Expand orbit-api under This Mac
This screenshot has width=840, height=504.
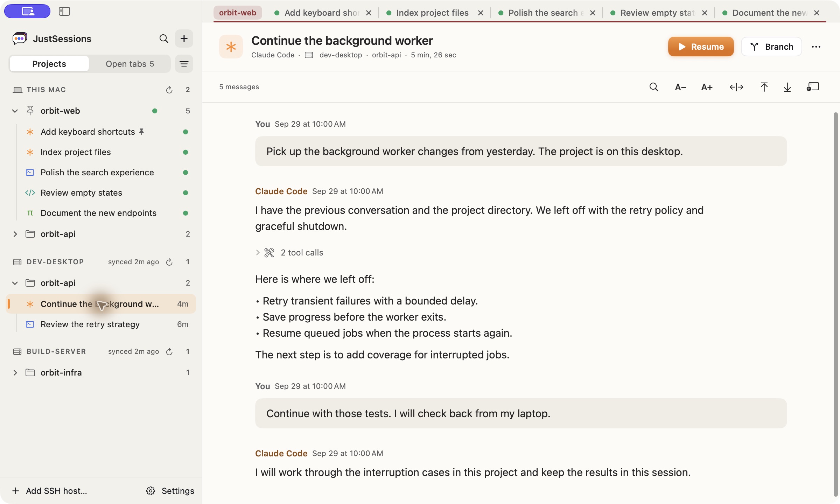(15, 234)
